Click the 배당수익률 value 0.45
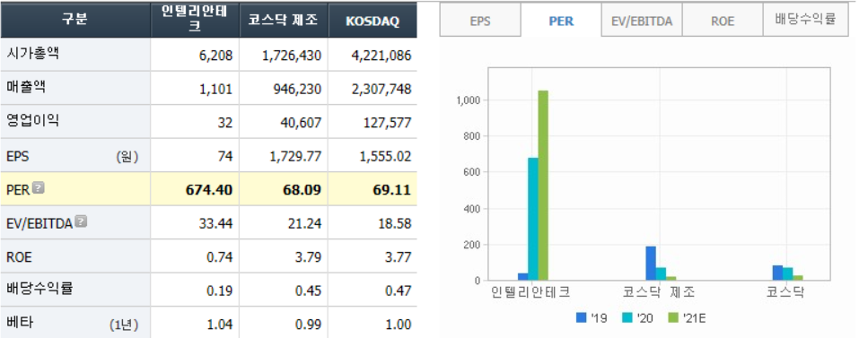Screen dimensions: 868x338 309,291
